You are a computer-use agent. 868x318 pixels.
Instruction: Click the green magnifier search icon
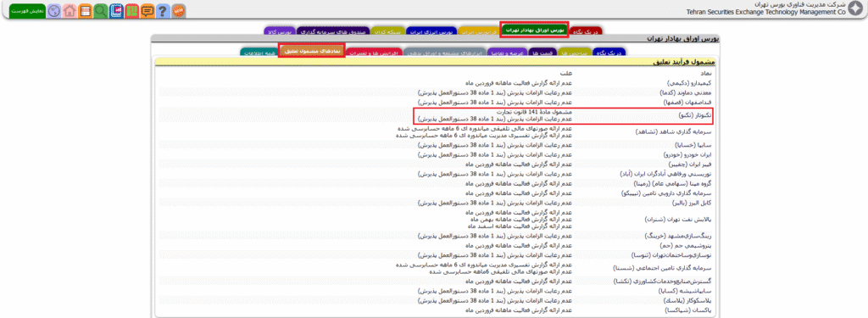click(101, 10)
